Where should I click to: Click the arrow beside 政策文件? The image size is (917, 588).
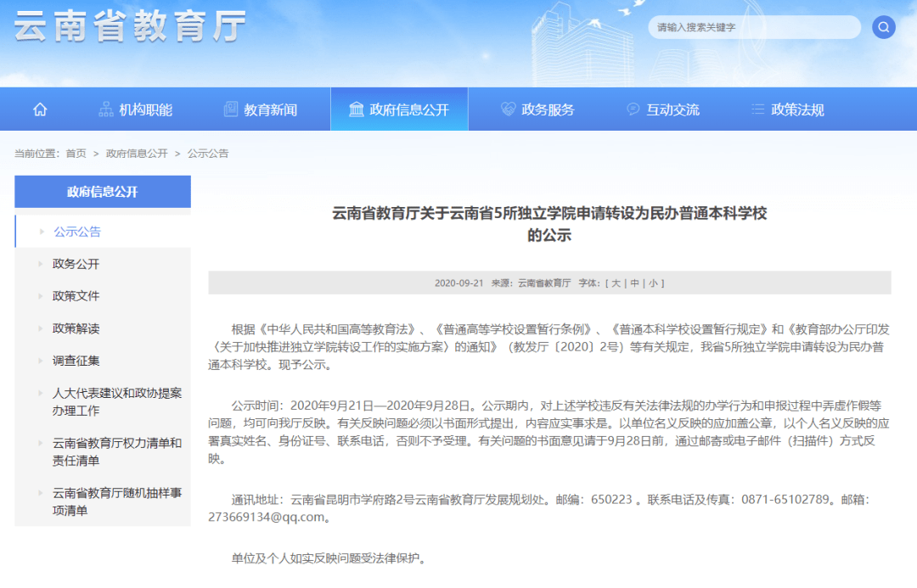(41, 296)
